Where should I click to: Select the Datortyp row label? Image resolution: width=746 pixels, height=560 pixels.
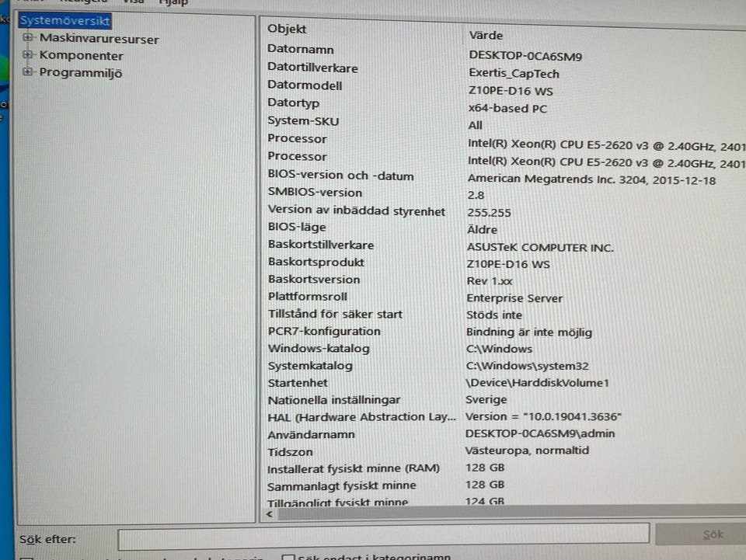pos(293,103)
